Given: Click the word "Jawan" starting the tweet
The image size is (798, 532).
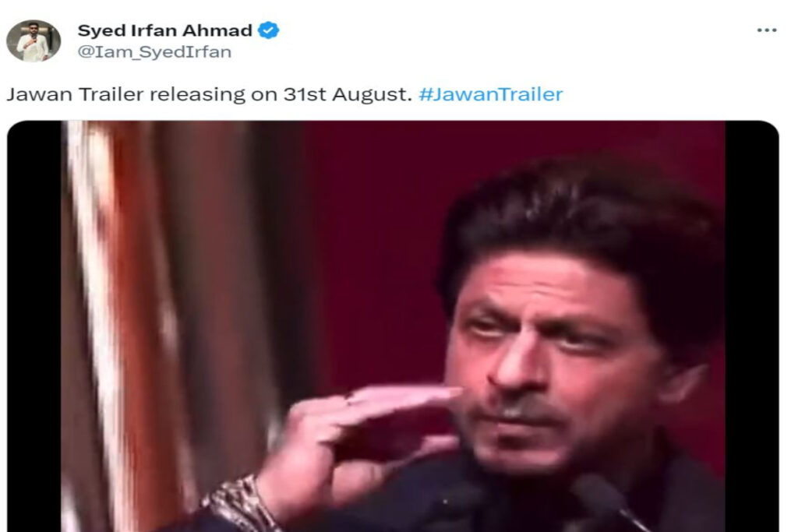Looking at the screenshot, I should (39, 94).
